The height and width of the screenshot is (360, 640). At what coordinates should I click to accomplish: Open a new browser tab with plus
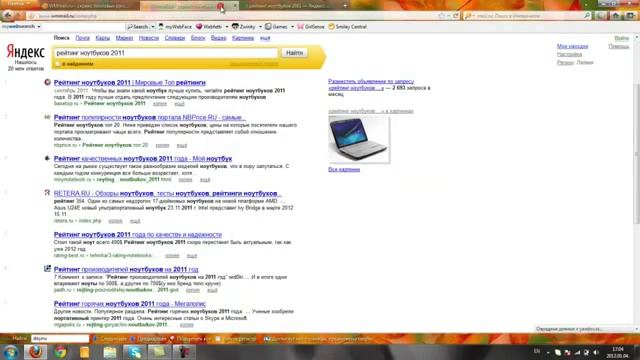click(x=345, y=6)
